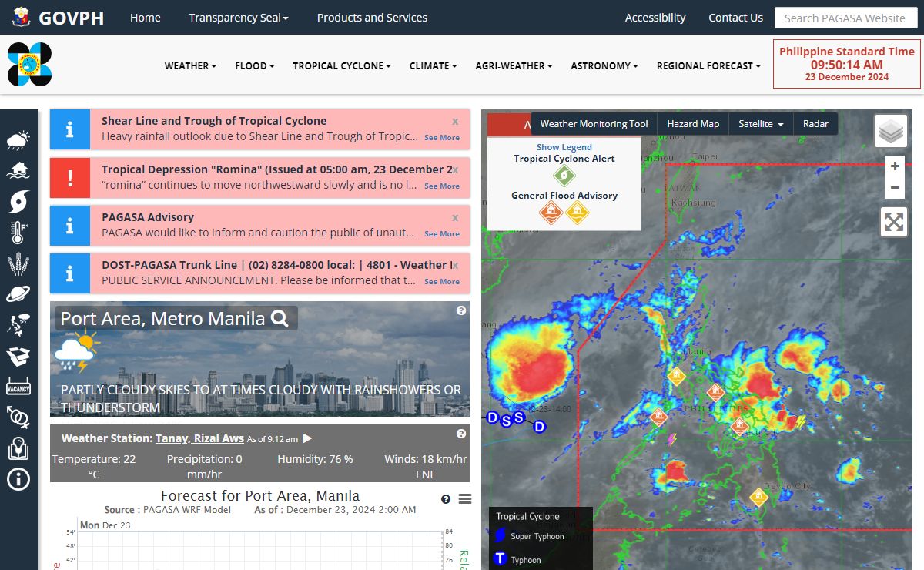Viewport: 924px width, 570px height.
Task: Click the Port Area, Metro Manila heading
Action: click(162, 318)
